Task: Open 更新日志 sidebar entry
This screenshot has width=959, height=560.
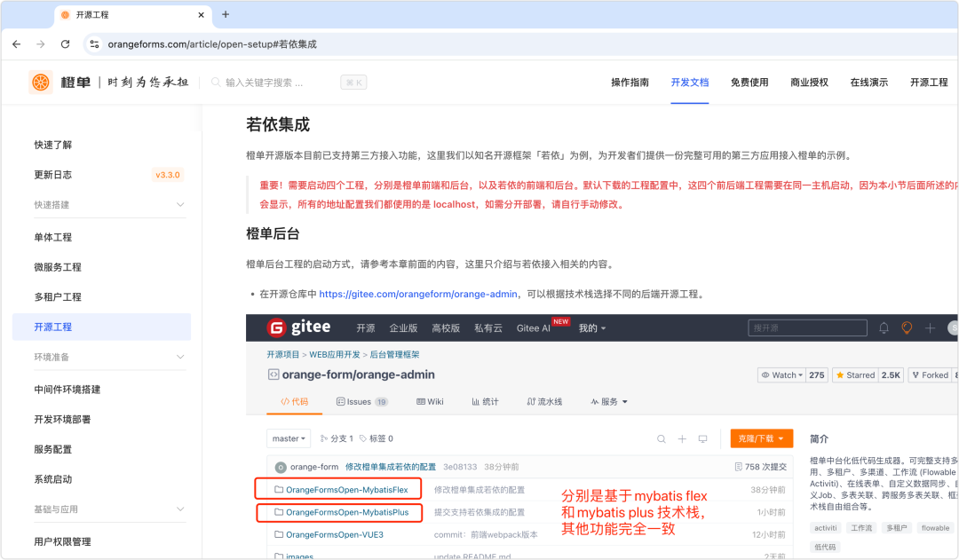Action: tap(52, 175)
